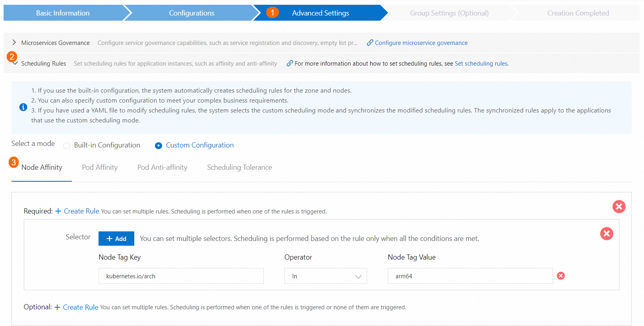644x326 pixels.
Task: Create Rule under Optional
Action: 76,307
